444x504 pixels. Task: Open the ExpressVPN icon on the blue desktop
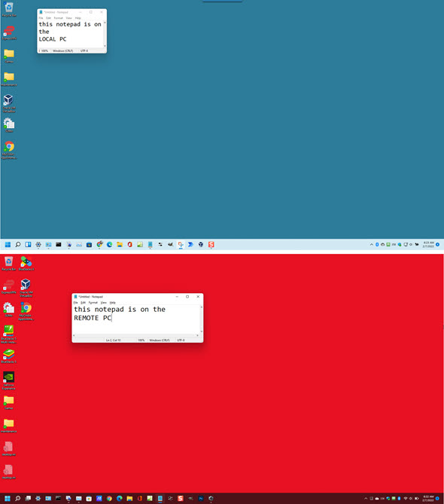coord(9,33)
